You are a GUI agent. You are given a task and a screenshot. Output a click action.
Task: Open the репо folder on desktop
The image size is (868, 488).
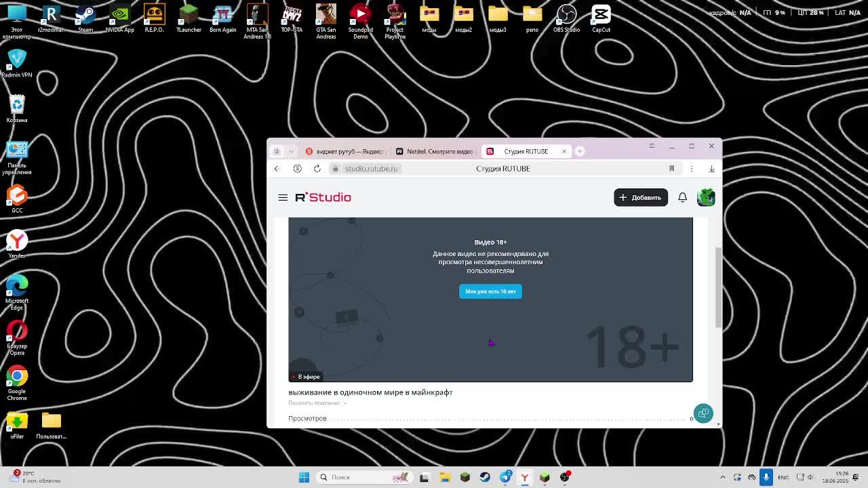point(532,19)
